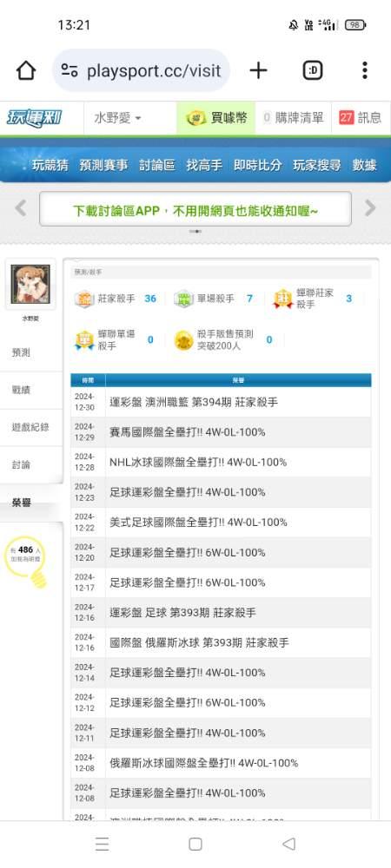This screenshot has width=391, height=868.
Task: Click the 2024-12-23 足球運彩盤全壘打 row
Action: (x=221, y=492)
